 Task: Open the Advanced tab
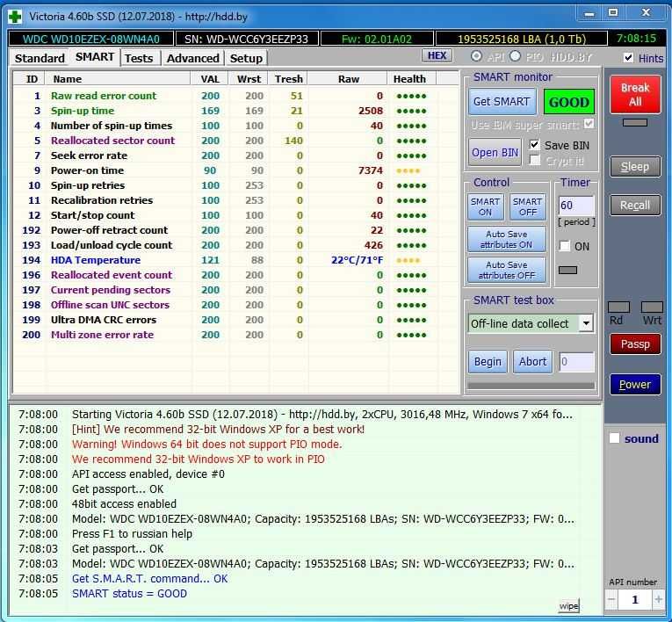pyautogui.click(x=193, y=58)
